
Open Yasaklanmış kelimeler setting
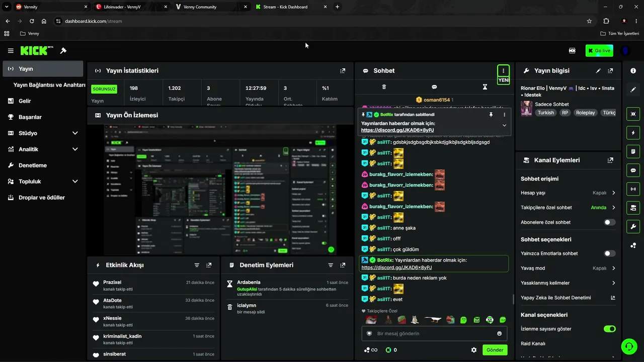point(568,283)
